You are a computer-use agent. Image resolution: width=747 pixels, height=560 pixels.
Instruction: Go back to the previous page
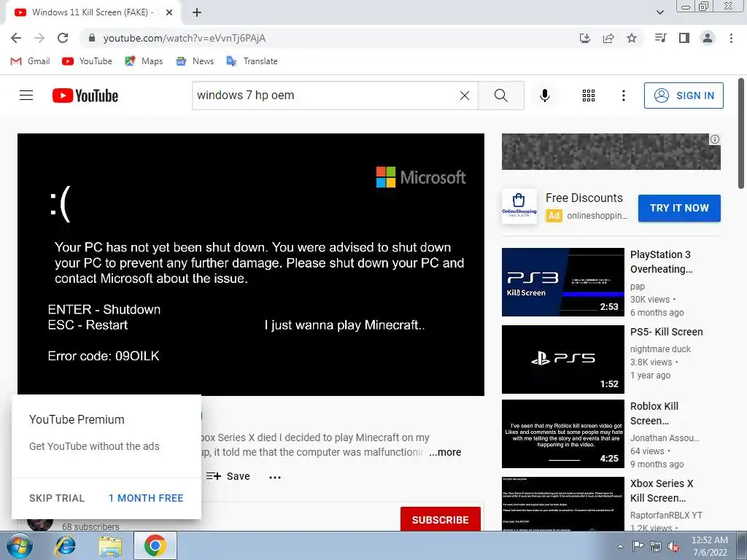[16, 38]
